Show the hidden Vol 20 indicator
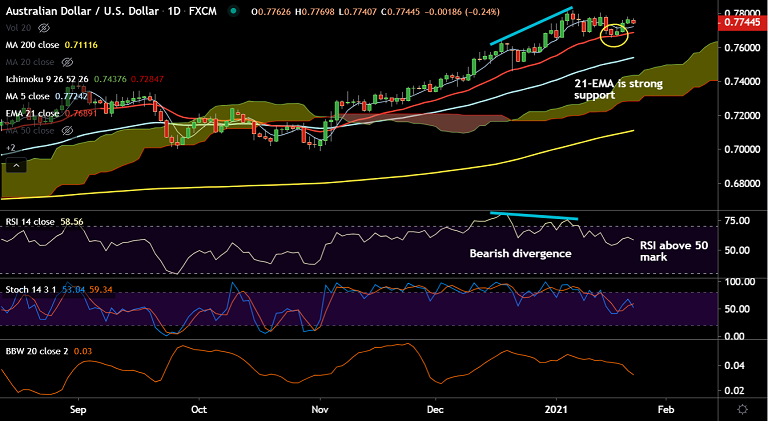 [44, 28]
